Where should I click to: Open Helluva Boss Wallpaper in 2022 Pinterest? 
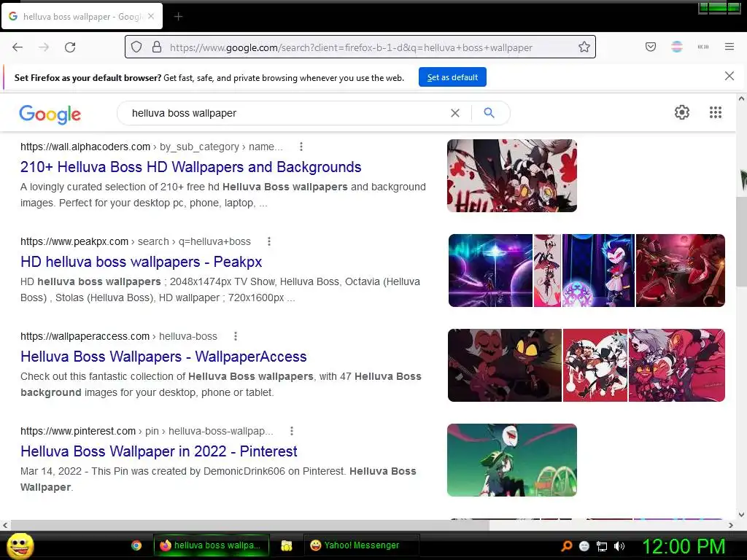click(x=158, y=451)
